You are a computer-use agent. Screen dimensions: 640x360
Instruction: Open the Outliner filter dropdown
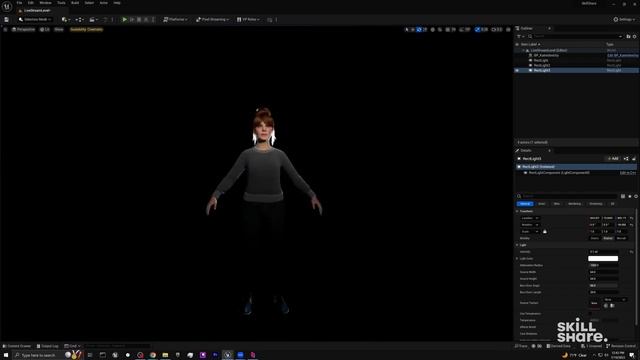click(520, 37)
